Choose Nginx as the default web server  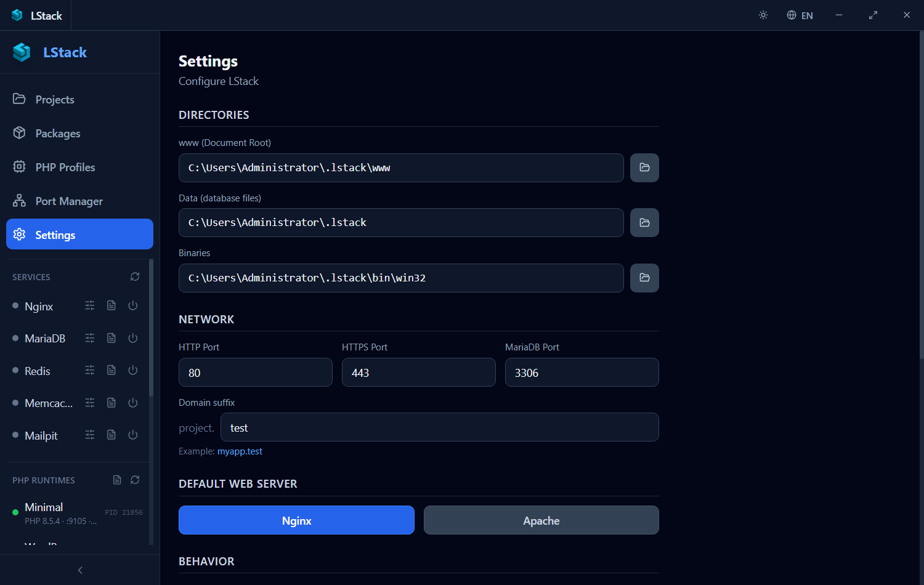[x=296, y=520]
